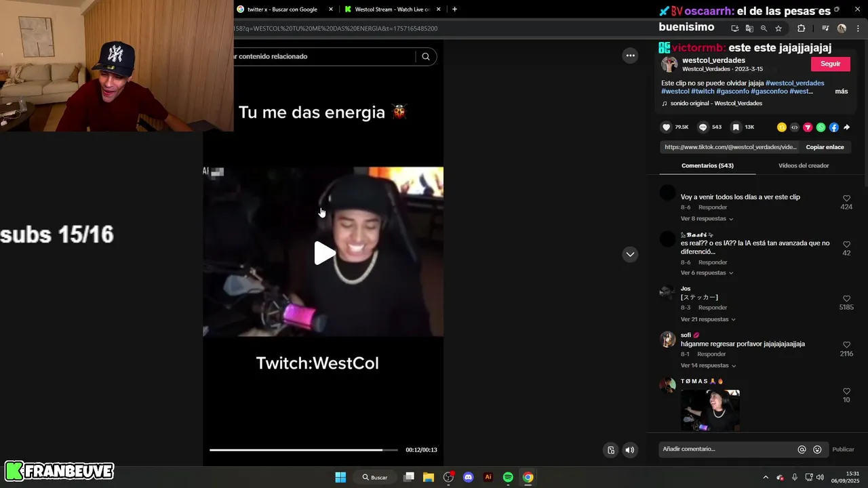
Task: Click 'Publicar' to post comment
Action: [x=843, y=449]
